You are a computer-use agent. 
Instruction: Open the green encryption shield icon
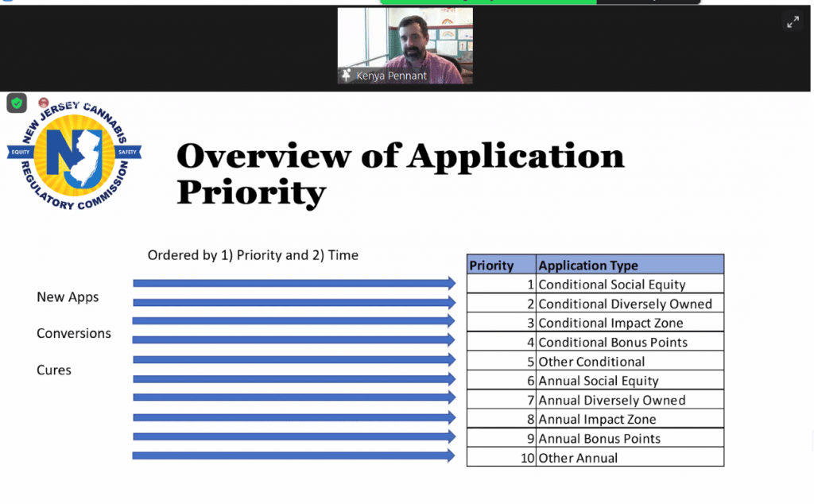tap(17, 103)
